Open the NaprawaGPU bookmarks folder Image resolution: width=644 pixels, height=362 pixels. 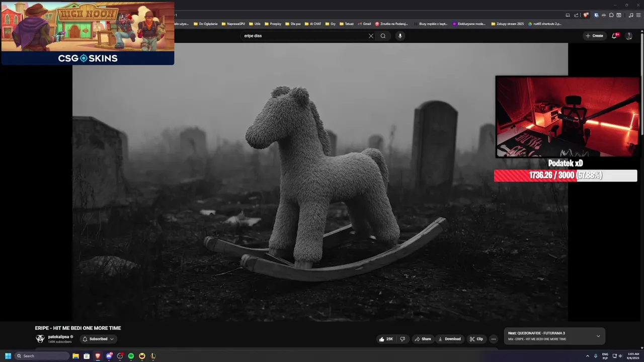tap(233, 24)
